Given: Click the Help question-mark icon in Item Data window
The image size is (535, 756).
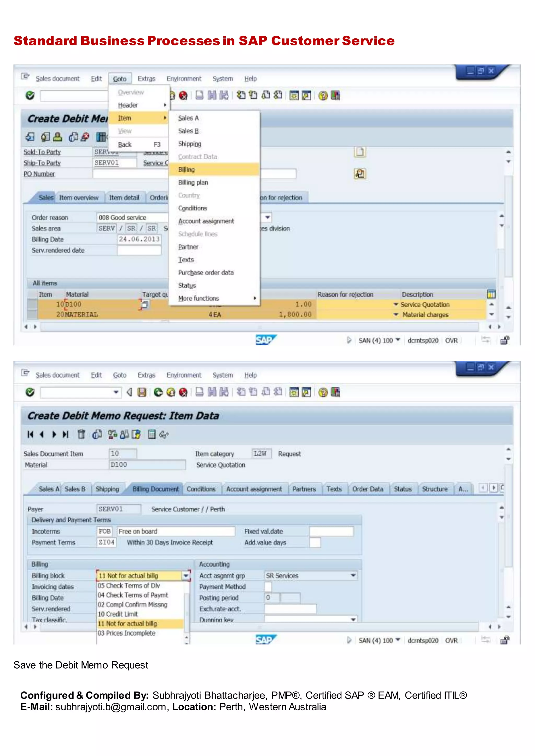Looking at the screenshot, I should (x=323, y=392).
